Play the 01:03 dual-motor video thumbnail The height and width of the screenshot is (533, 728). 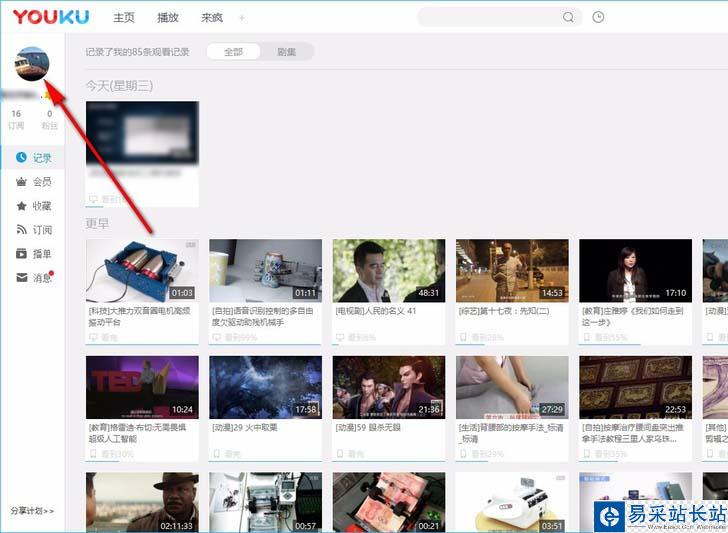click(x=143, y=271)
